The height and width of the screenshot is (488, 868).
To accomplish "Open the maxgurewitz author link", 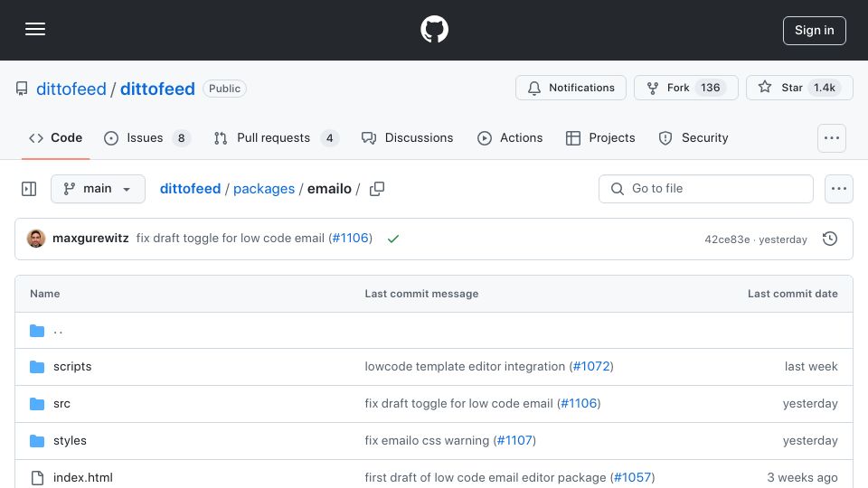I will click(x=90, y=238).
